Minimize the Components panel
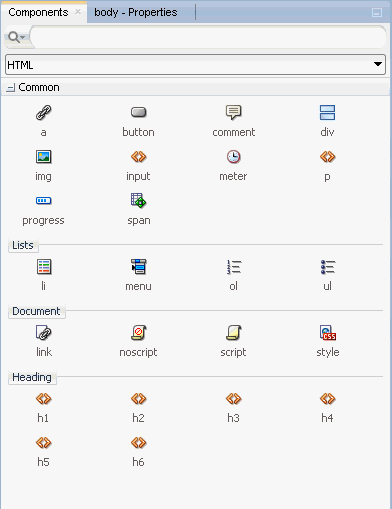Image resolution: width=392 pixels, height=509 pixels. coord(377,13)
